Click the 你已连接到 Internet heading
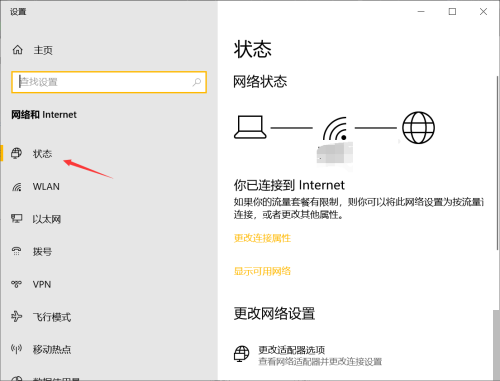The height and width of the screenshot is (381, 500). click(289, 185)
